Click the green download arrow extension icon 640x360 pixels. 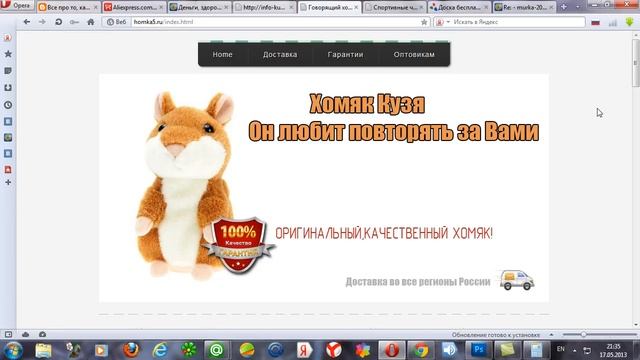coord(629,22)
